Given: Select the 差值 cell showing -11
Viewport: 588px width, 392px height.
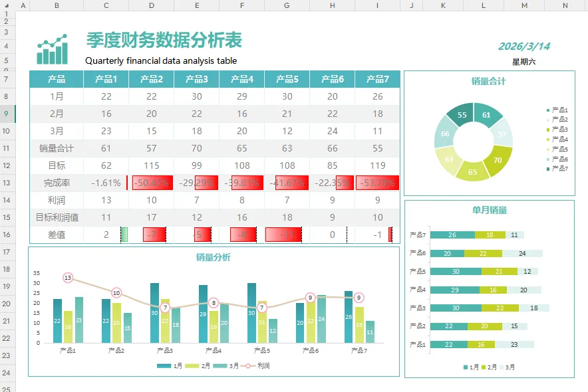Looking at the screenshot, I should 287,235.
